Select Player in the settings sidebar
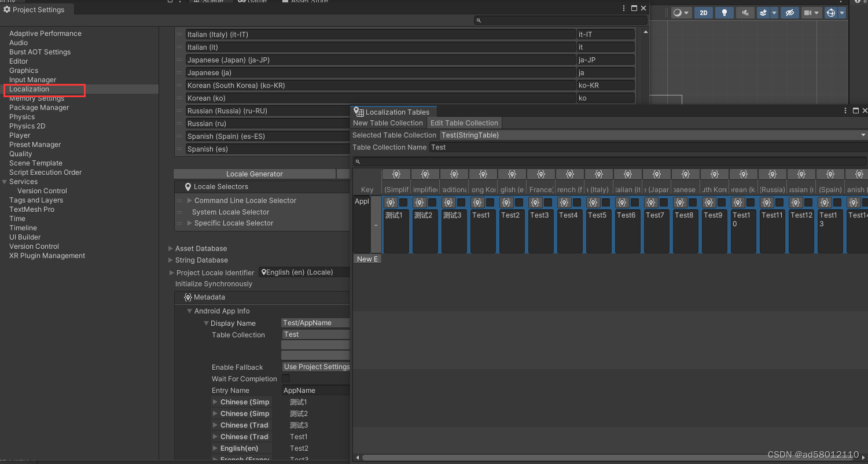 [x=20, y=135]
